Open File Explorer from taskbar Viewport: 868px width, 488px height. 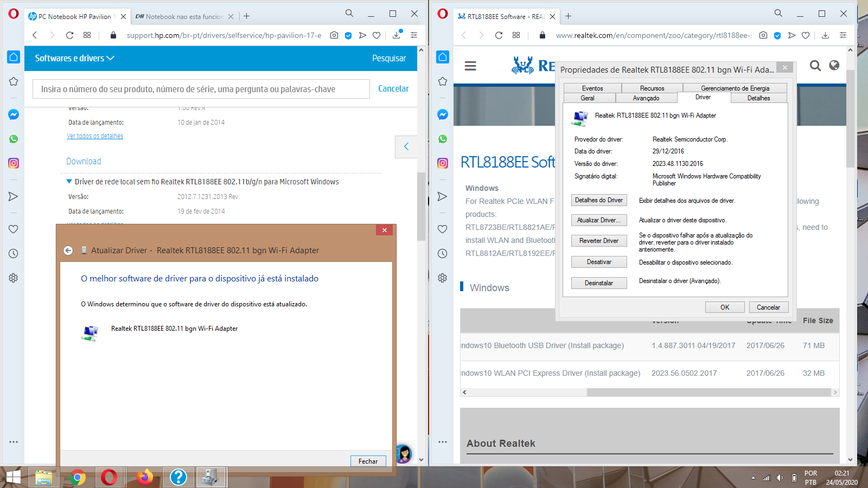coord(44,477)
